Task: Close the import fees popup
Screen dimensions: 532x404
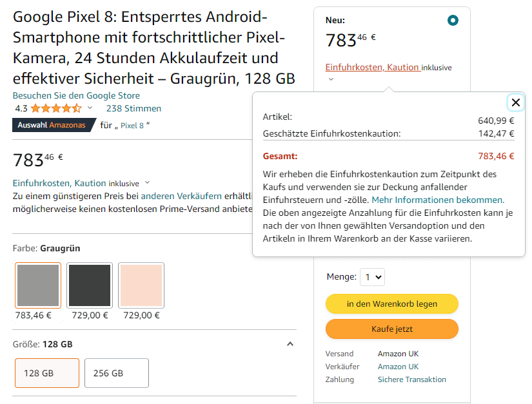Action: pyautogui.click(x=515, y=102)
